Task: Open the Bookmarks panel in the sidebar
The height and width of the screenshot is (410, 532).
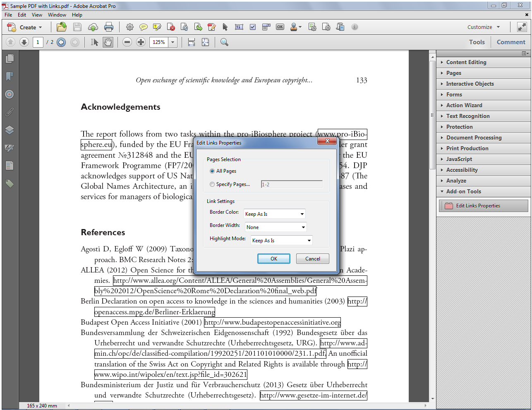Action: tap(10, 77)
